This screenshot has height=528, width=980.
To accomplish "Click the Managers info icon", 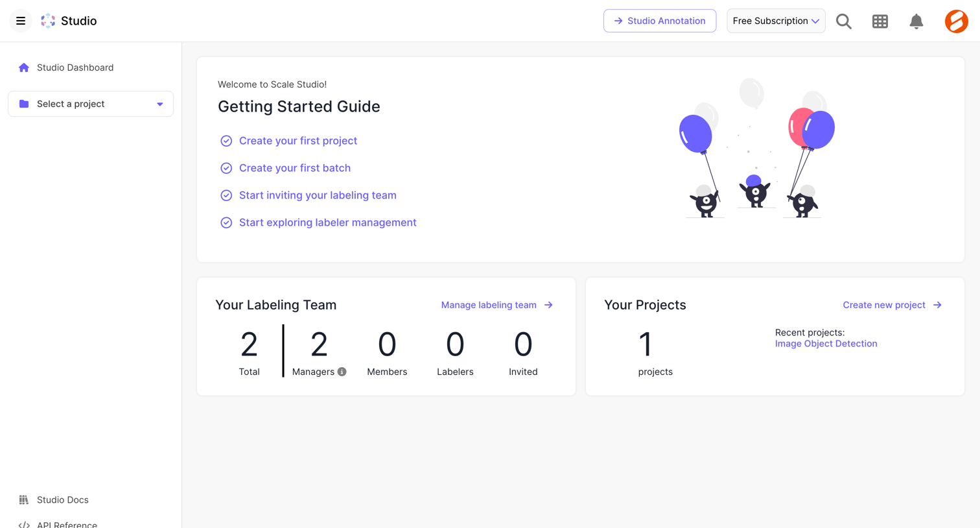I will coord(342,372).
